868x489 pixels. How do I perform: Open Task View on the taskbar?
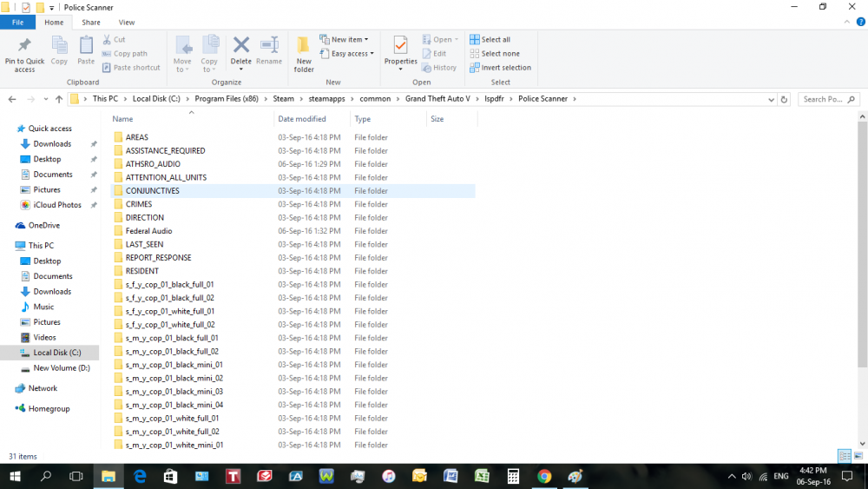(x=76, y=476)
